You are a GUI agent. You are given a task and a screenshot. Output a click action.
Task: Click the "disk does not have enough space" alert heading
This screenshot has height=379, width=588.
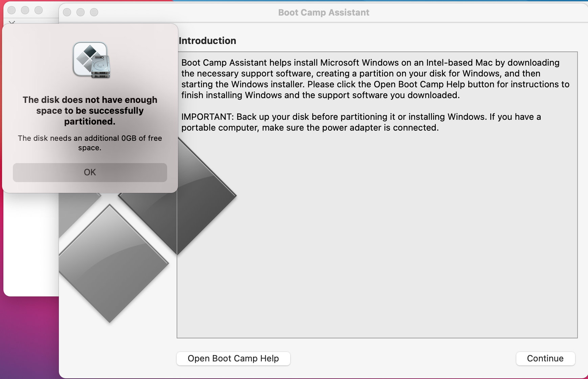[90, 111]
